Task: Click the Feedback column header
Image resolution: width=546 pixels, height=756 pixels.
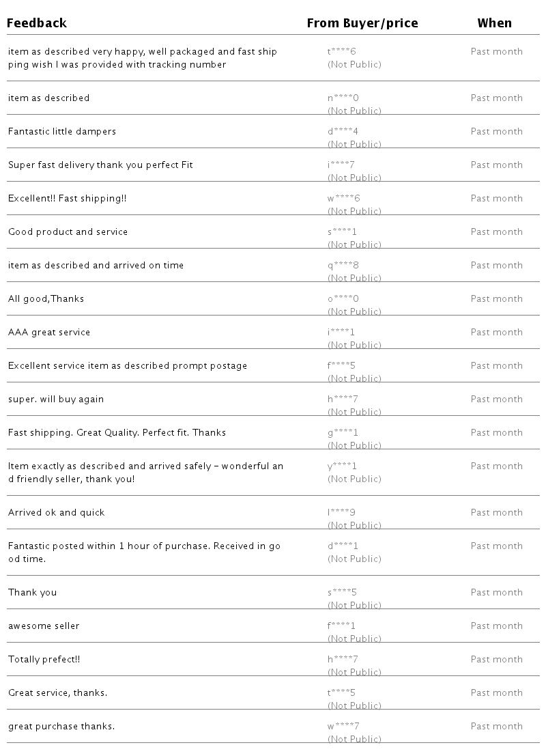Action: point(38,23)
